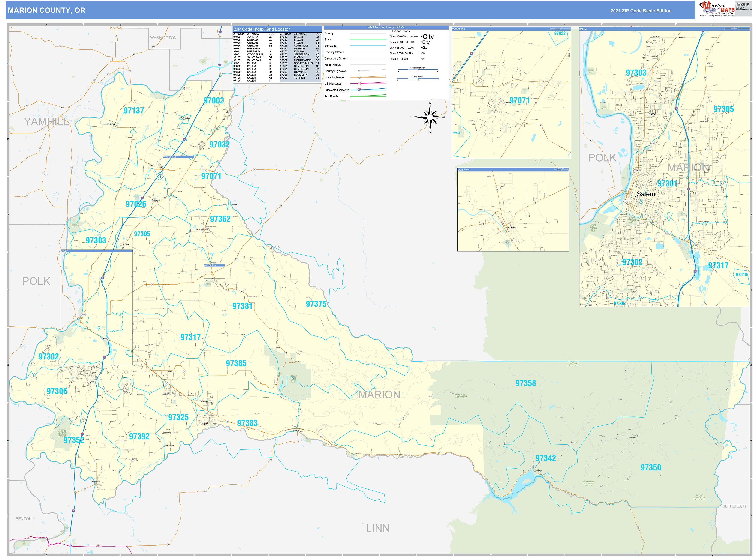The image size is (756, 557).
Task: Pick ZIP code 97375 label
Action: [316, 304]
